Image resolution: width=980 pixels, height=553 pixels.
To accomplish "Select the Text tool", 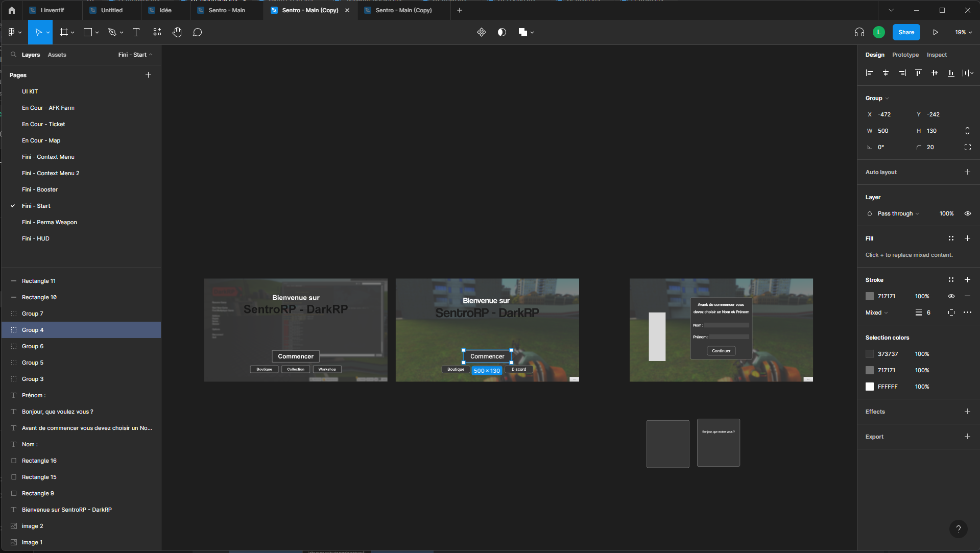I will pos(136,32).
